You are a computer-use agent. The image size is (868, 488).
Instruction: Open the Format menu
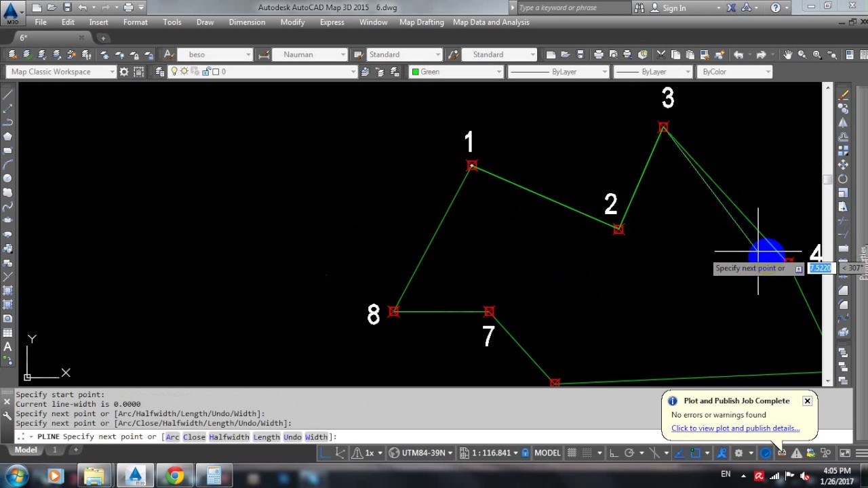(x=135, y=22)
